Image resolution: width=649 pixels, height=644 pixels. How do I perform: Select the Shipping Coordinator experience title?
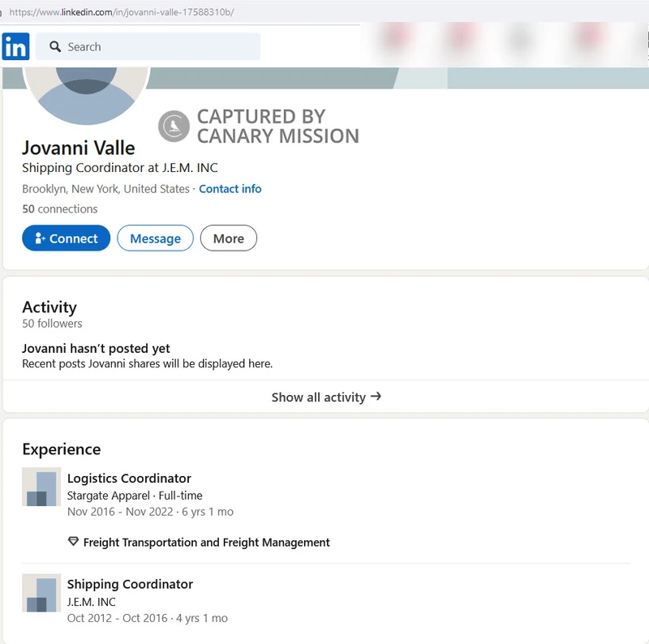tap(130, 584)
